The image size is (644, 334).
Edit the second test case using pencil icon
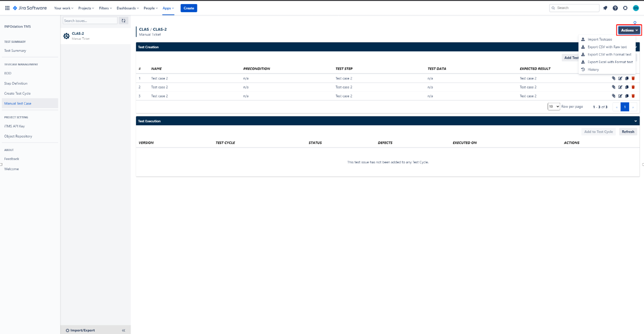pyautogui.click(x=620, y=87)
